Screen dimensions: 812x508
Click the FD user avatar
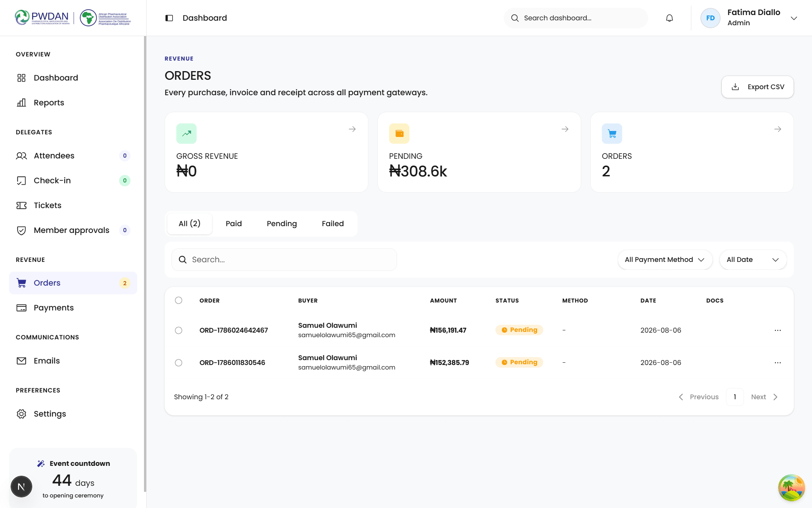tap(710, 18)
